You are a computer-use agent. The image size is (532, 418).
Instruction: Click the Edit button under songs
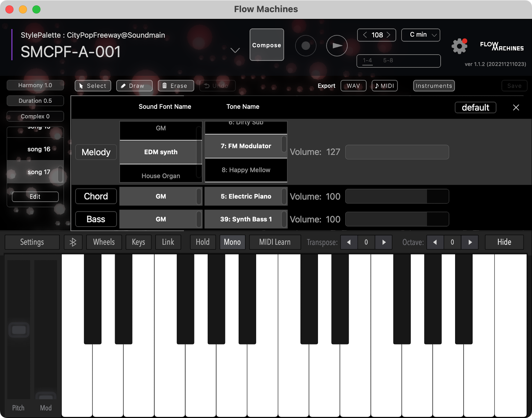pyautogui.click(x=35, y=197)
